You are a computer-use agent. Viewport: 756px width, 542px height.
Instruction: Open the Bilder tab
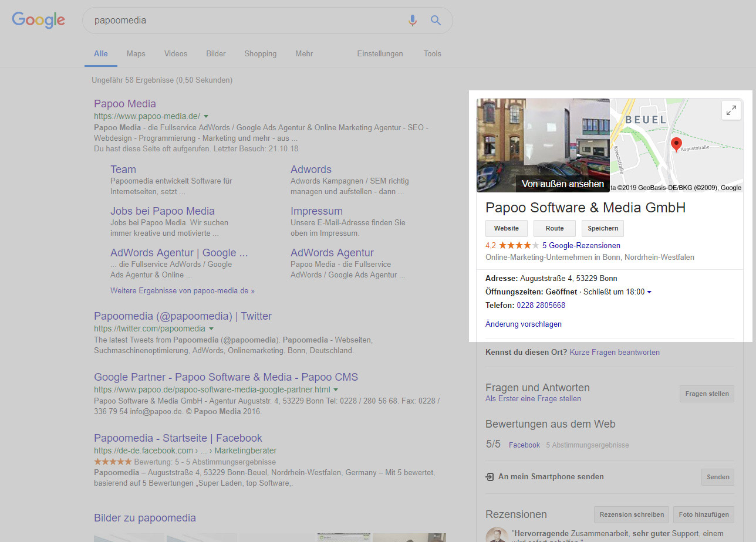pos(216,53)
